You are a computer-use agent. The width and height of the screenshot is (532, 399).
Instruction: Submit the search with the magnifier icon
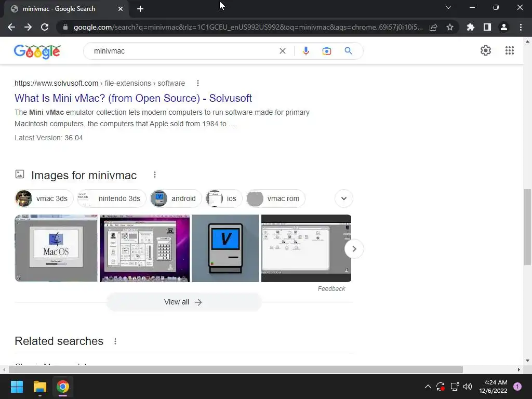coord(349,51)
